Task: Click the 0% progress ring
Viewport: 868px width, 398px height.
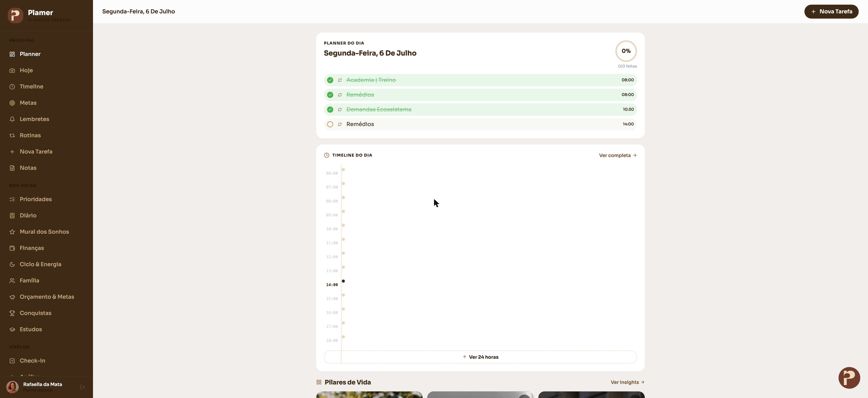Action: click(626, 51)
